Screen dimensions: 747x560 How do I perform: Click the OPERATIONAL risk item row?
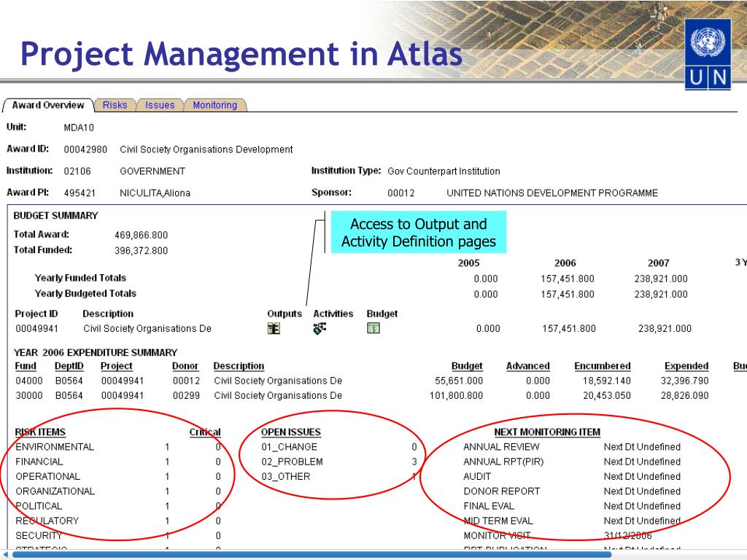118,477
